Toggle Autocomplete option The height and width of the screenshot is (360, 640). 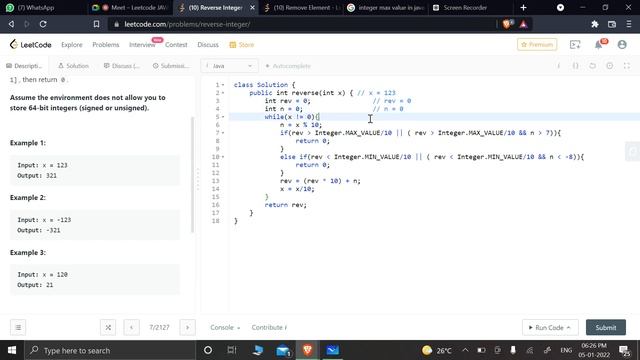click(x=288, y=66)
